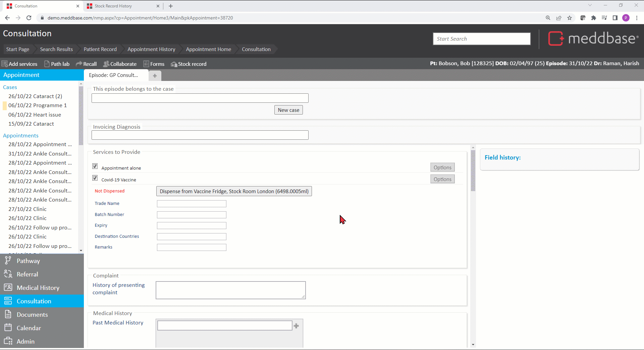Image resolution: width=644 pixels, height=350 pixels.
Task: Click the Batch Number input field
Action: [192, 215]
